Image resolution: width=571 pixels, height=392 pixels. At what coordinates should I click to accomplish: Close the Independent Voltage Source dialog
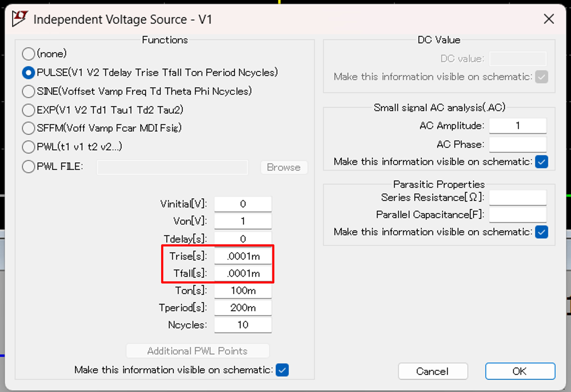[549, 19]
